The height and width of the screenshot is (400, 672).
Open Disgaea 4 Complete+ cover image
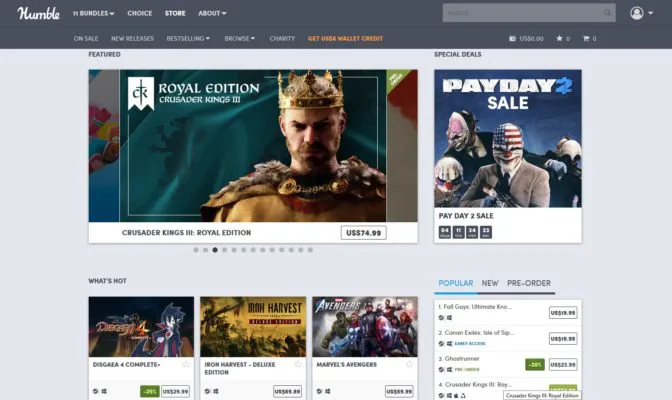[x=141, y=327]
